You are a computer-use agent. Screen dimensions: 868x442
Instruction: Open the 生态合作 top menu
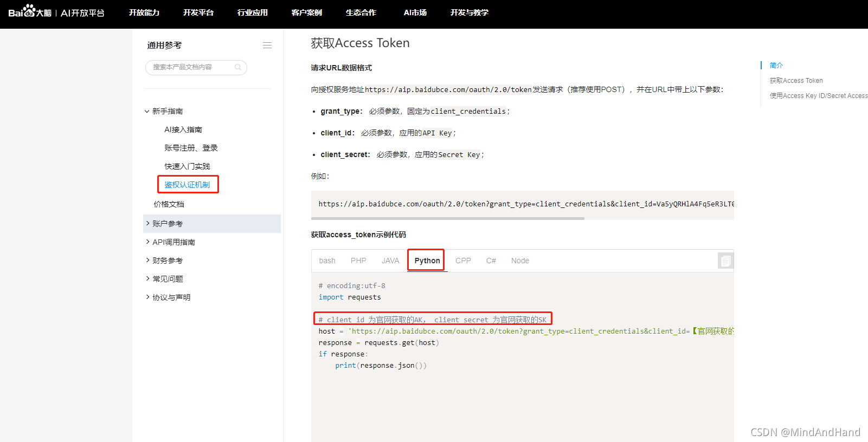coord(361,12)
